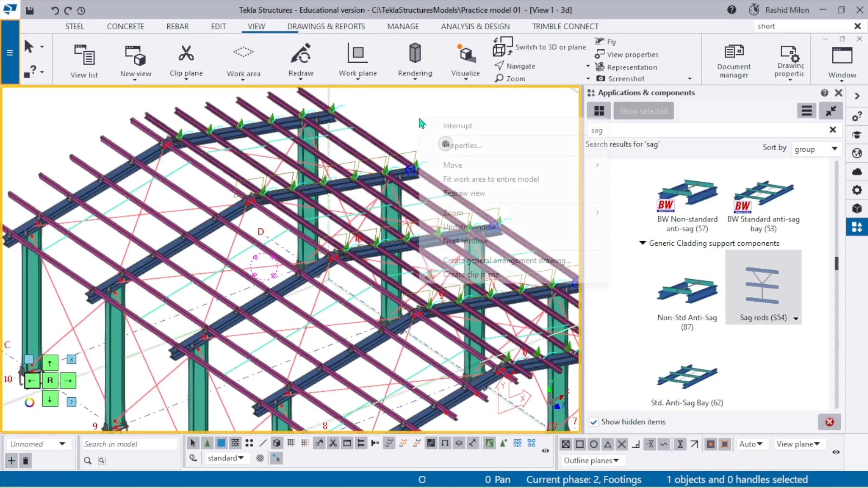Toggle the selection toolbar eye visibility icon

point(545,450)
